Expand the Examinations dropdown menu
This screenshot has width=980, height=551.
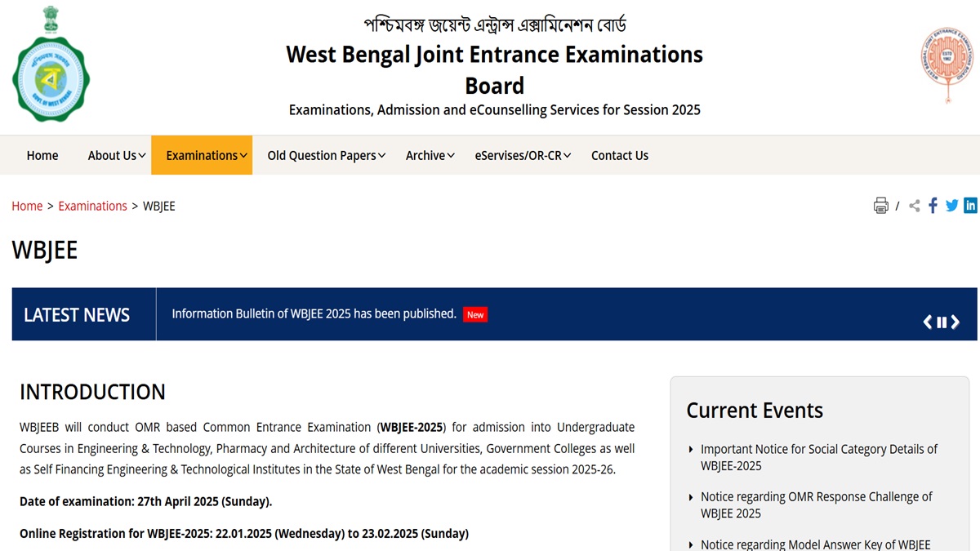pyautogui.click(x=202, y=155)
